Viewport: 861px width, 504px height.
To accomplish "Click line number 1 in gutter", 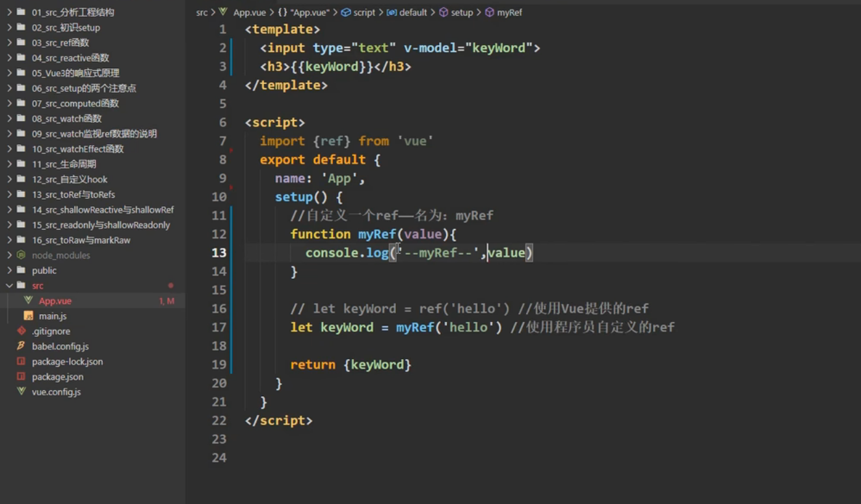I will [223, 29].
